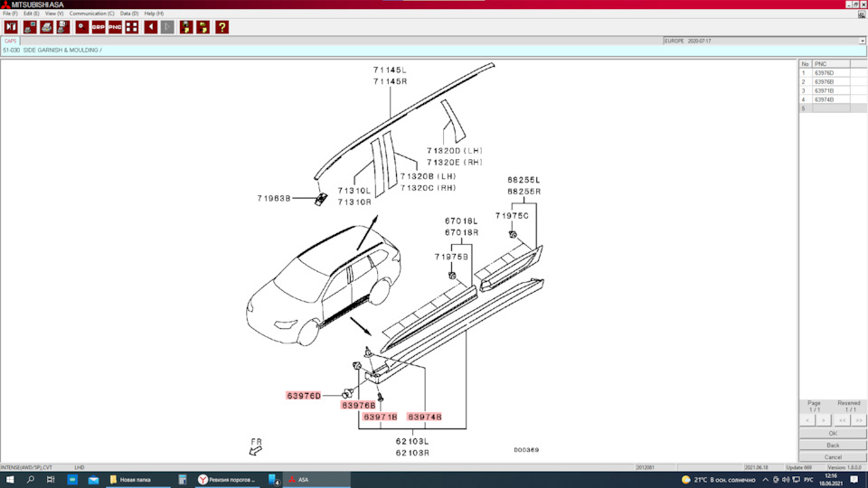Click part label 67018L in diagram

[461, 221]
